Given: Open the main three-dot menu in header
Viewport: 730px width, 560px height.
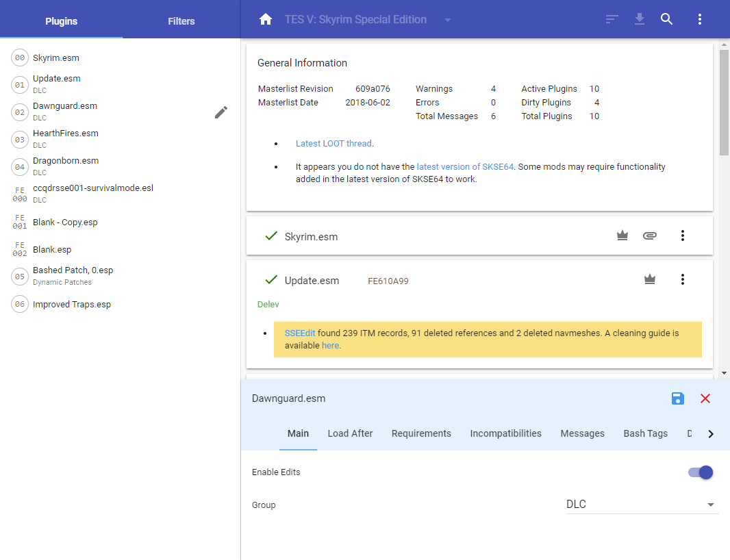Looking at the screenshot, I should [x=700, y=19].
